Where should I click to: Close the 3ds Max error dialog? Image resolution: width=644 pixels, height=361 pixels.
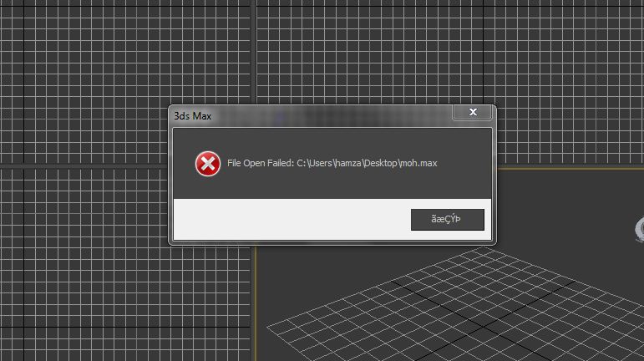tap(473, 112)
